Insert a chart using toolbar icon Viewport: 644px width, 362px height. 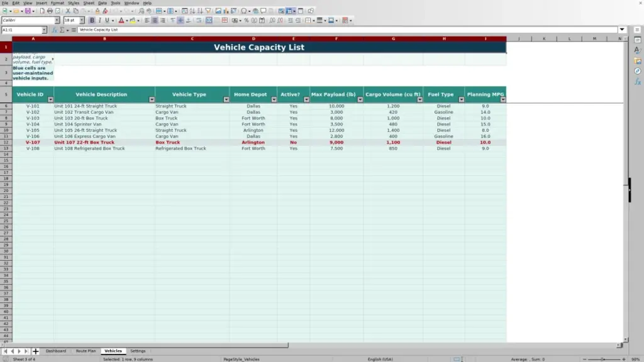pyautogui.click(x=226, y=11)
